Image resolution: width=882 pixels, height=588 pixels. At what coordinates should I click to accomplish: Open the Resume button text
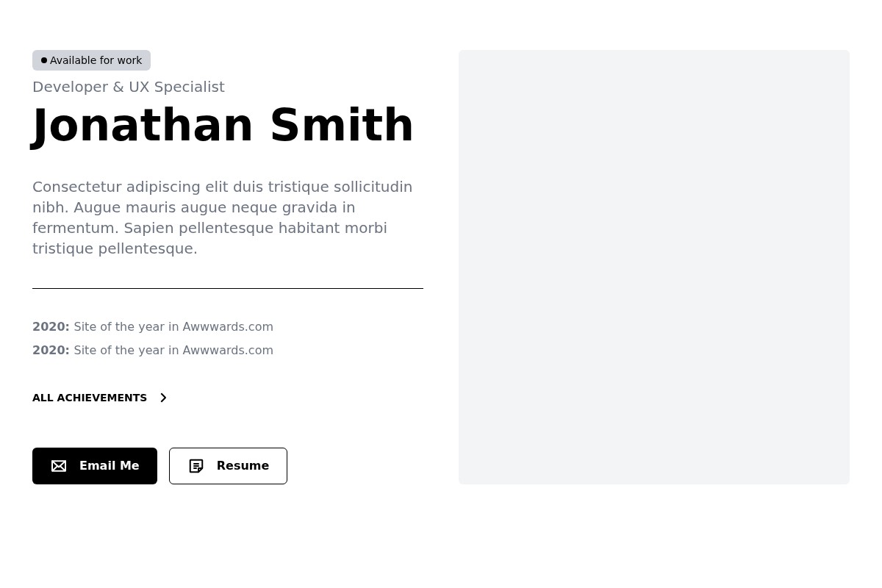[243, 466]
